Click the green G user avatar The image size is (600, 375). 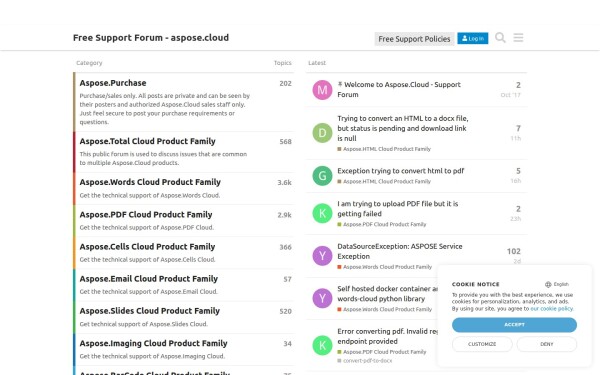(x=322, y=176)
